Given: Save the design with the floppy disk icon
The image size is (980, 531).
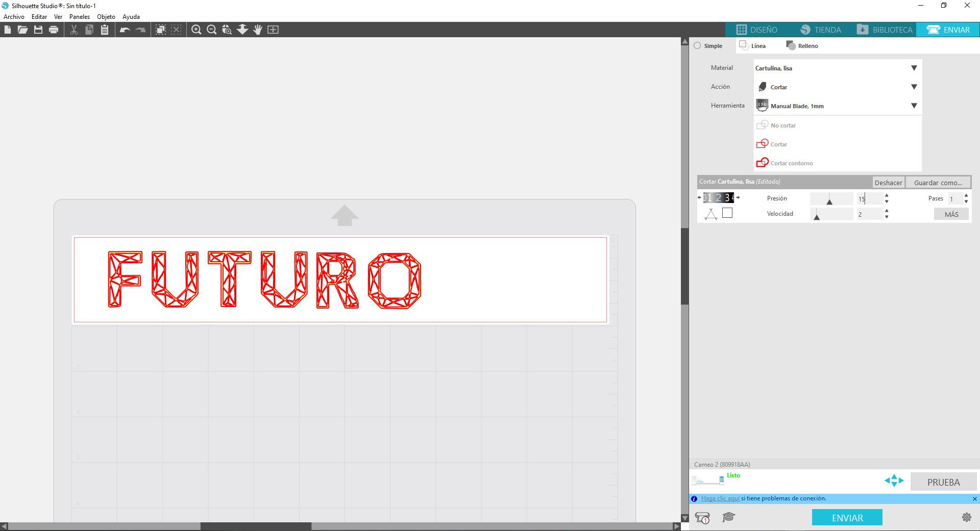Looking at the screenshot, I should [x=38, y=30].
